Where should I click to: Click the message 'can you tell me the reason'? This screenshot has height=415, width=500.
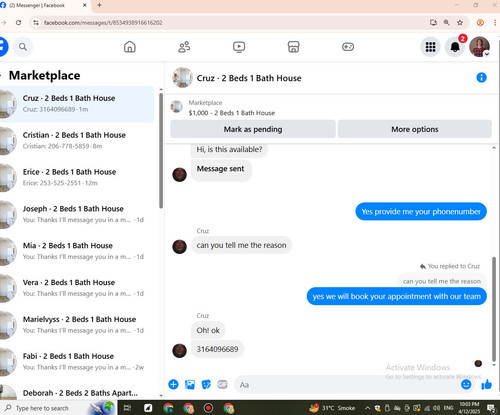[241, 245]
